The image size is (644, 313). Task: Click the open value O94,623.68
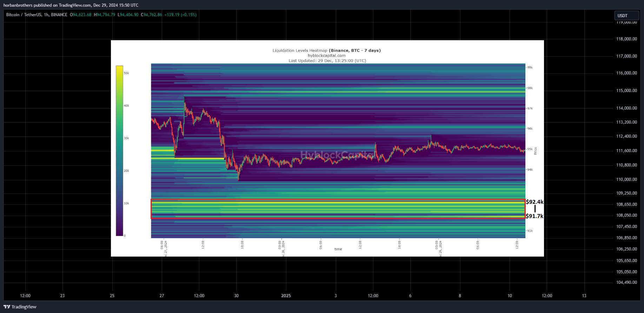coord(80,15)
